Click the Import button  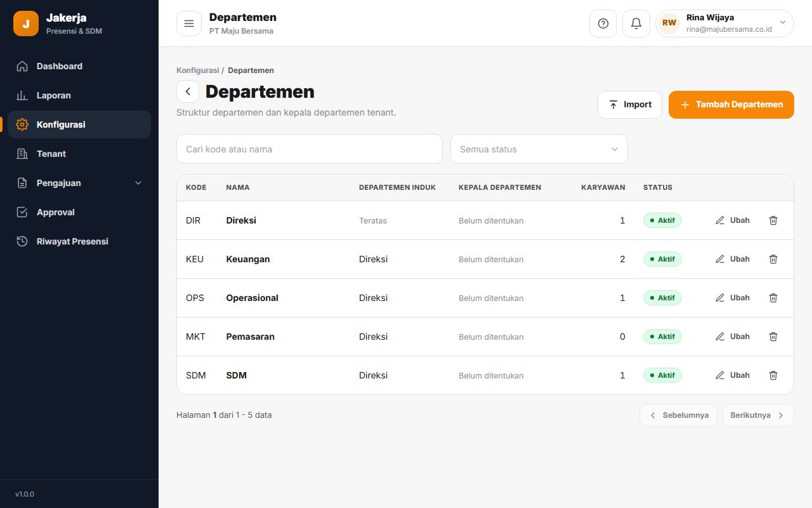pos(630,105)
